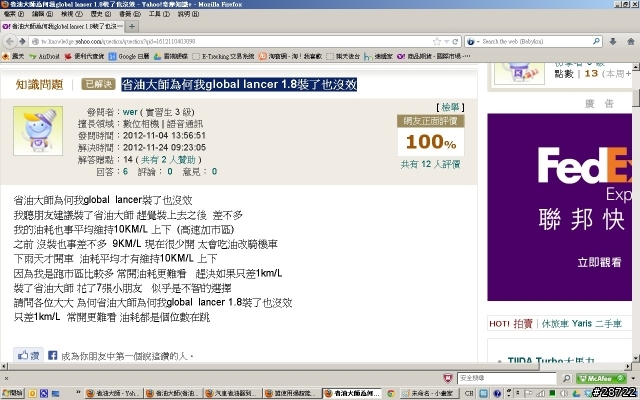Open the 書籤 menu

click(x=130, y=14)
